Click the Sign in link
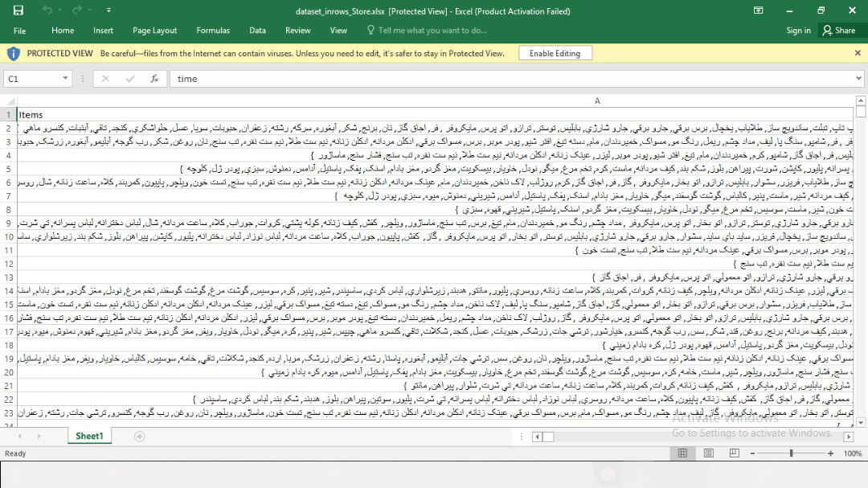This screenshot has height=488, width=868. [x=798, y=31]
